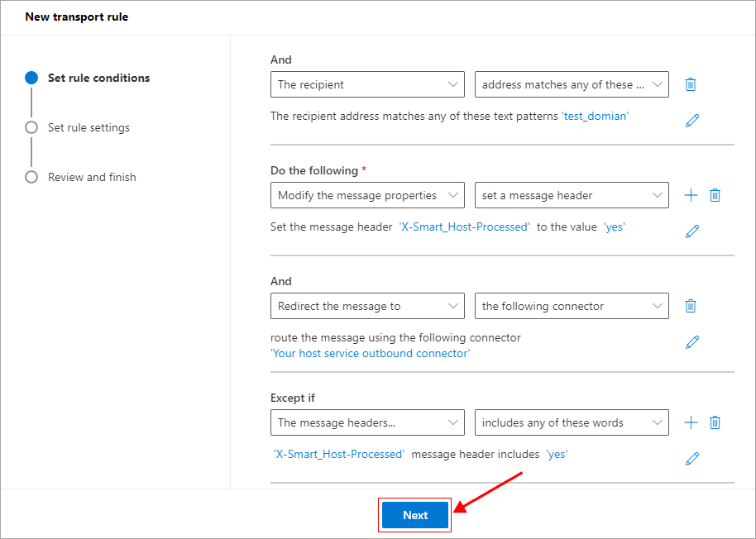Edit the exception header words with pencil

(692, 459)
